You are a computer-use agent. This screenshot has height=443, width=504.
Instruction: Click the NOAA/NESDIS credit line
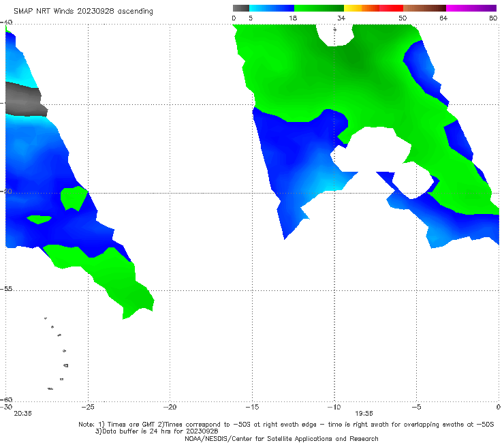click(x=281, y=439)
